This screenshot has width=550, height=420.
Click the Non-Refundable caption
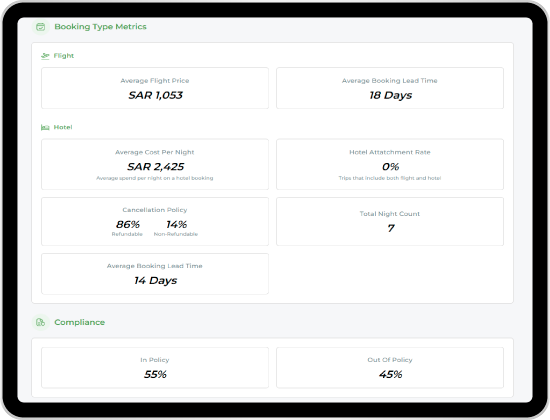176,234
